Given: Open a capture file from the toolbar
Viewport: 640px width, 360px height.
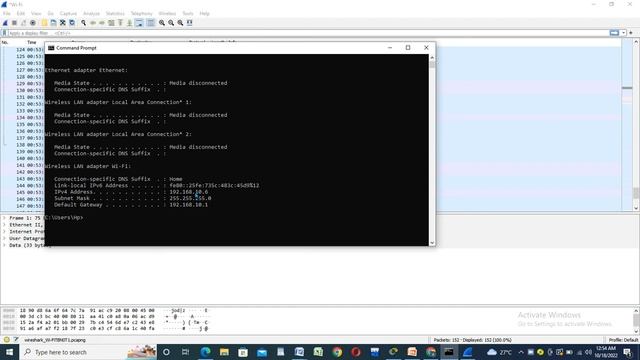Looking at the screenshot, I should click(x=44, y=23).
